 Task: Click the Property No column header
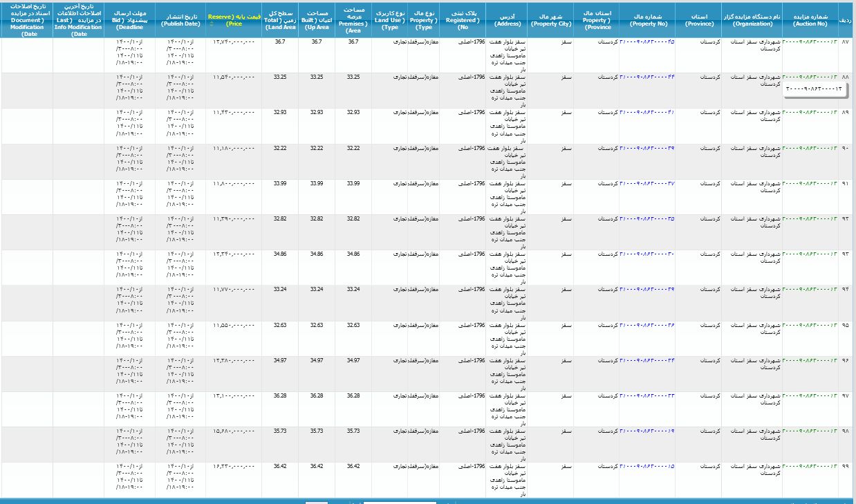tap(646, 19)
